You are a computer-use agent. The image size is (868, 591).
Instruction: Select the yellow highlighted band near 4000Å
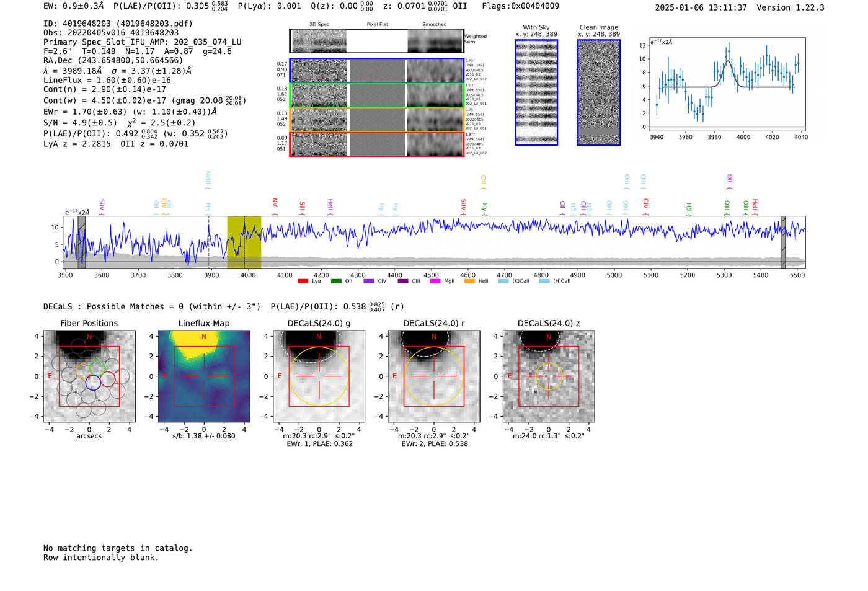tap(244, 242)
